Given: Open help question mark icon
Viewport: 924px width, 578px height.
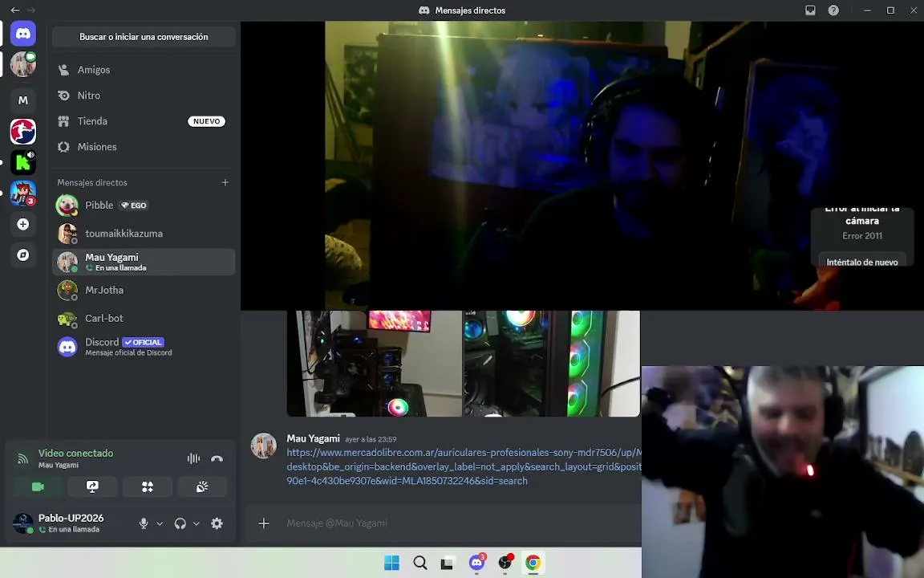Looking at the screenshot, I should click(x=833, y=10).
